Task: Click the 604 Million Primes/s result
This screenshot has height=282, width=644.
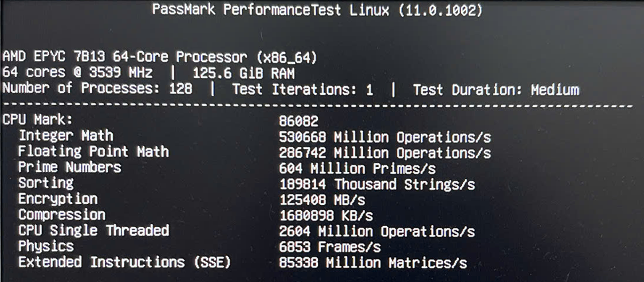Action: (x=357, y=169)
